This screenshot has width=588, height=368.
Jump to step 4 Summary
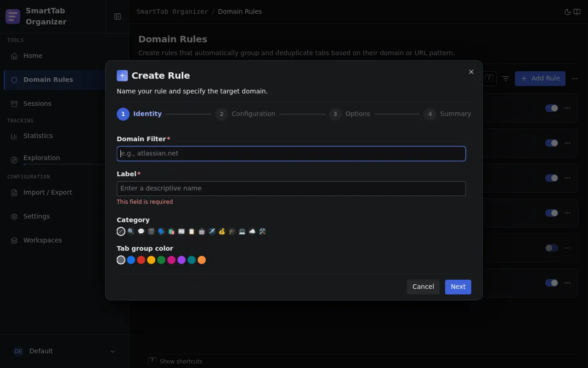[447, 114]
